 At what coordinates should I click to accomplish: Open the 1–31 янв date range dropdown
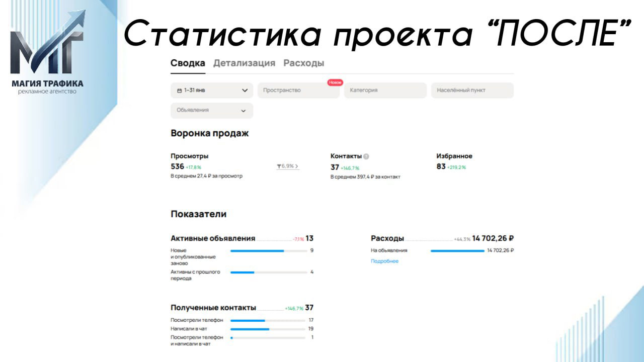coord(212,90)
